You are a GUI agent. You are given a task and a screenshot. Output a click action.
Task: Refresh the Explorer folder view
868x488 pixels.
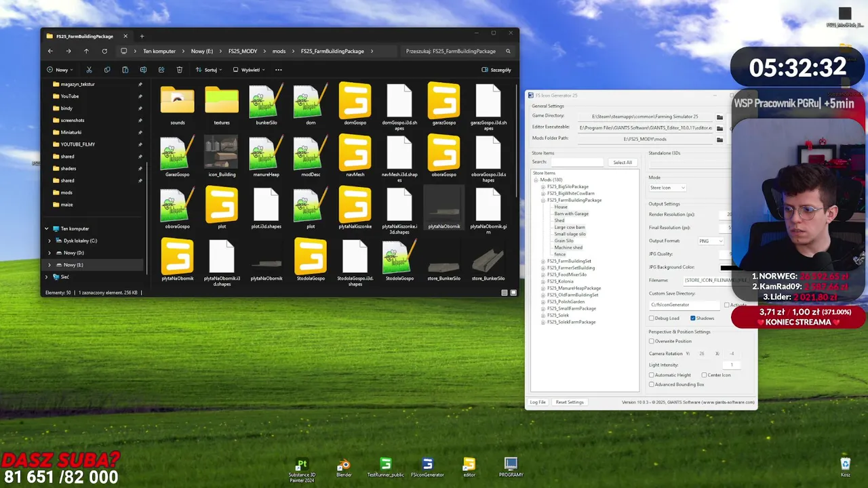[x=104, y=51]
